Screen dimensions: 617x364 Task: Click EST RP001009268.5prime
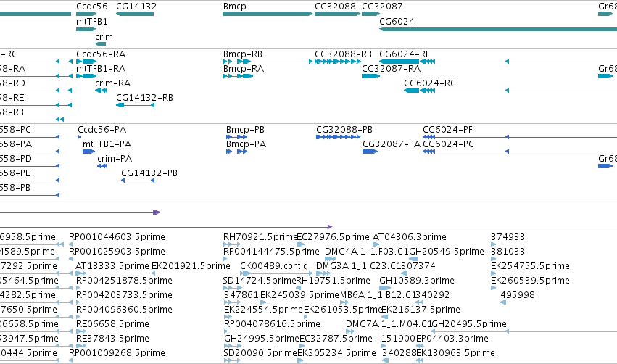coord(117,354)
